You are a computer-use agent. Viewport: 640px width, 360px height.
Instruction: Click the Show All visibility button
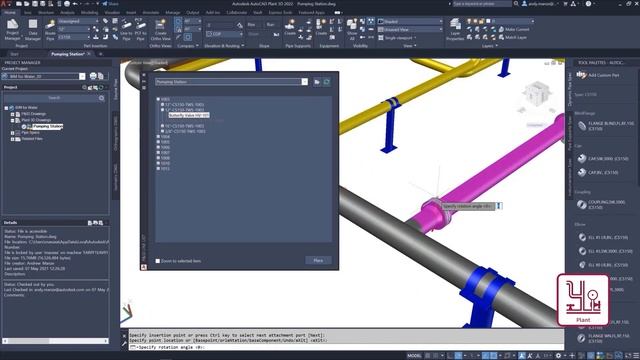(x=352, y=29)
